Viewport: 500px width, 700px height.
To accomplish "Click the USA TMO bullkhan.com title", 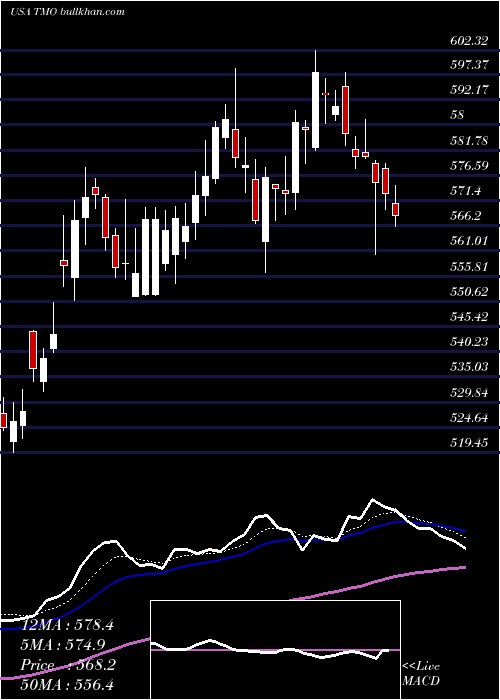I will point(67,12).
